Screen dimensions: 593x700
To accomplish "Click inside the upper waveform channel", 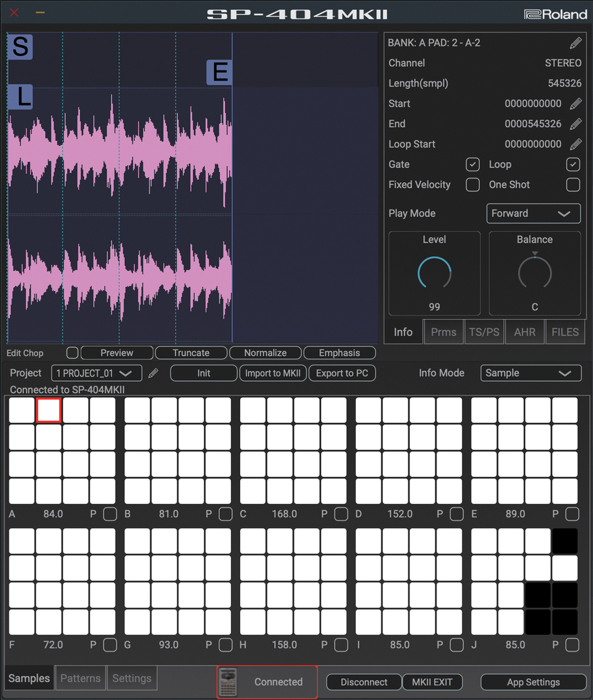I will click(x=120, y=152).
